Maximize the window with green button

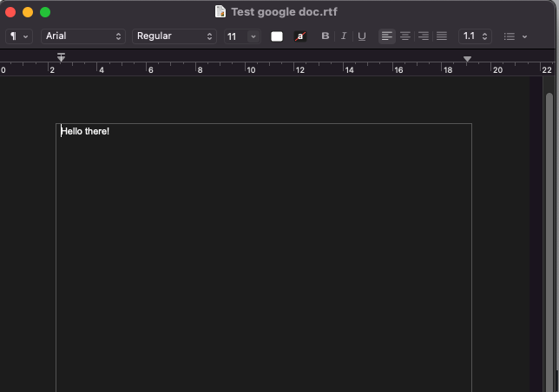tap(45, 12)
